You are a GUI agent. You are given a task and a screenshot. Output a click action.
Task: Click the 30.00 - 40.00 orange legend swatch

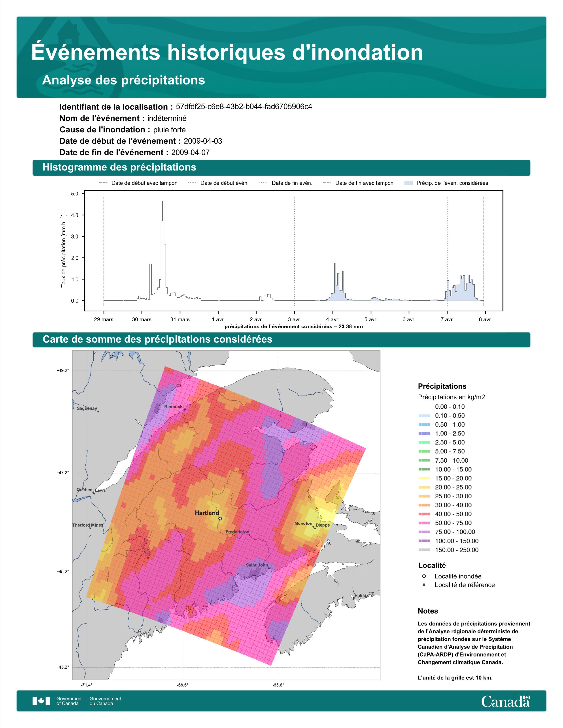pyautogui.click(x=424, y=505)
